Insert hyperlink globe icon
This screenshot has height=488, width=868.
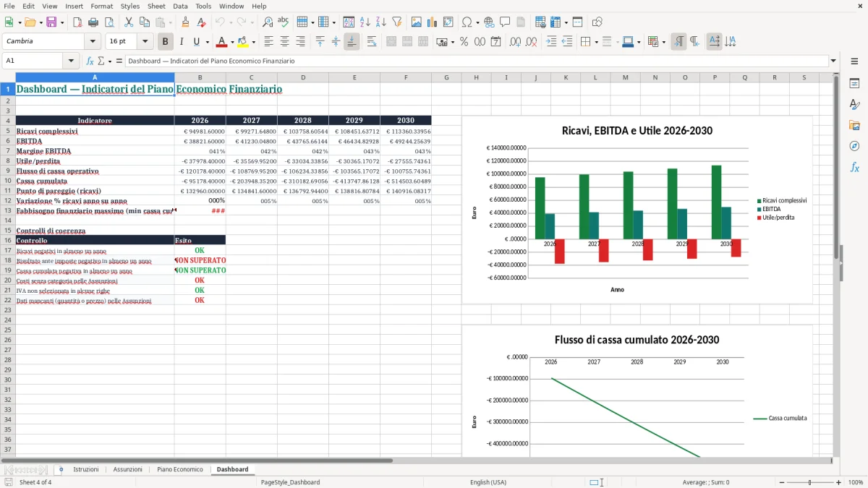click(x=489, y=22)
